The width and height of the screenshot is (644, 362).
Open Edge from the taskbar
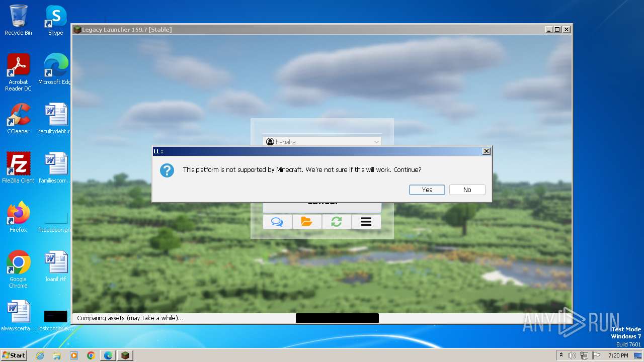108,355
